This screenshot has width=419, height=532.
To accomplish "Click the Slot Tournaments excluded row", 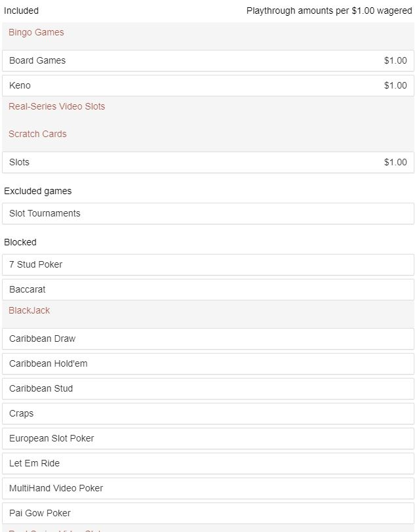I will pos(208,213).
